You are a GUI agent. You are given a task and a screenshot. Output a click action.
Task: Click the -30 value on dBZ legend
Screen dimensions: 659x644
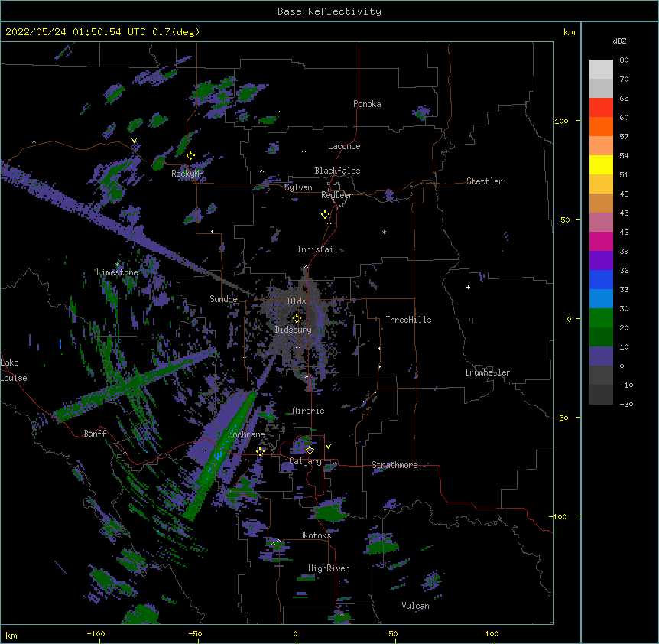(x=626, y=404)
